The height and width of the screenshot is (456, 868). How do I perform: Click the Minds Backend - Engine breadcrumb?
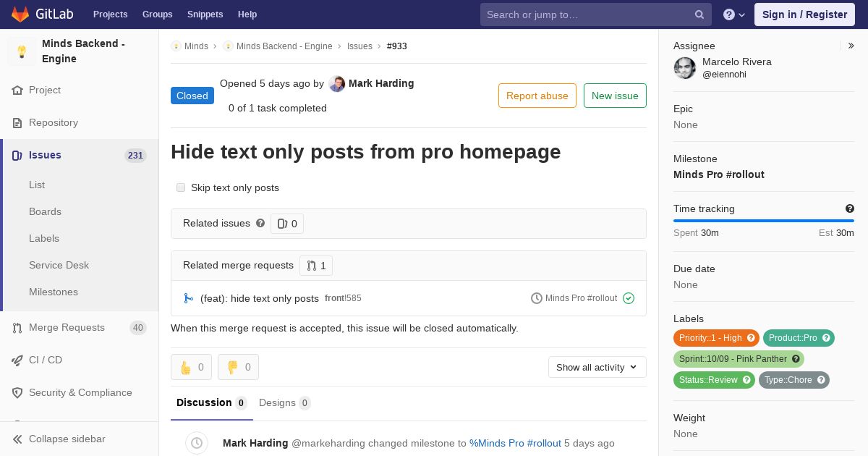(x=284, y=46)
